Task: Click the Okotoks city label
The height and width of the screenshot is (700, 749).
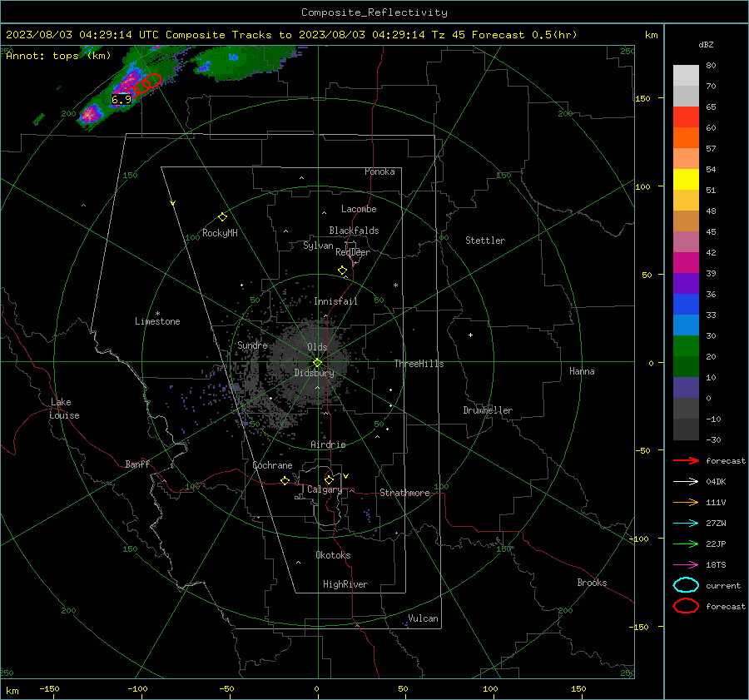Action: pyautogui.click(x=333, y=555)
